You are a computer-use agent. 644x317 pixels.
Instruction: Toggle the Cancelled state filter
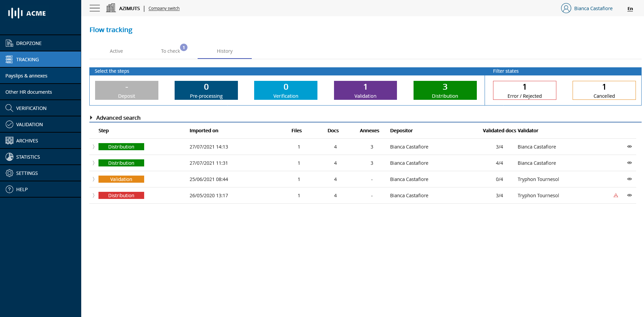(604, 90)
